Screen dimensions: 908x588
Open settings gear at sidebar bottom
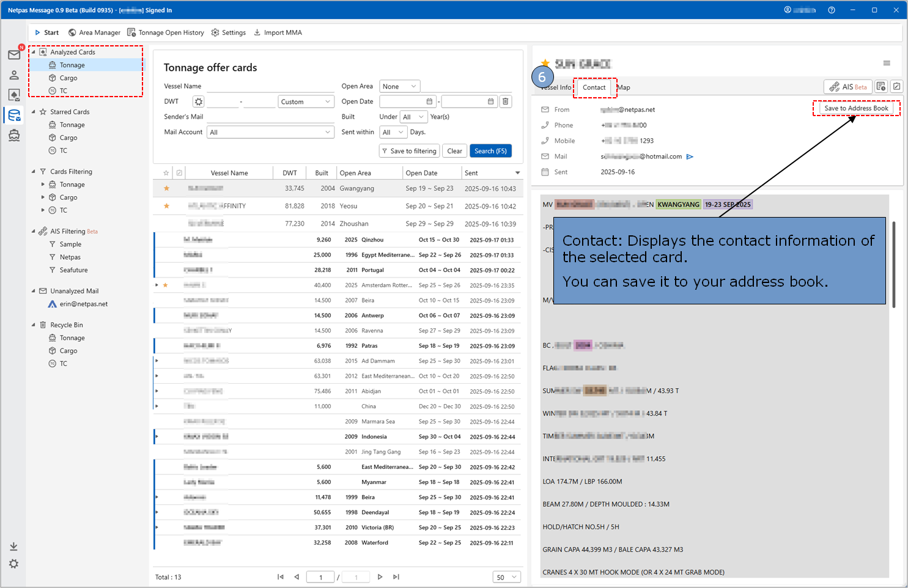tap(13, 564)
